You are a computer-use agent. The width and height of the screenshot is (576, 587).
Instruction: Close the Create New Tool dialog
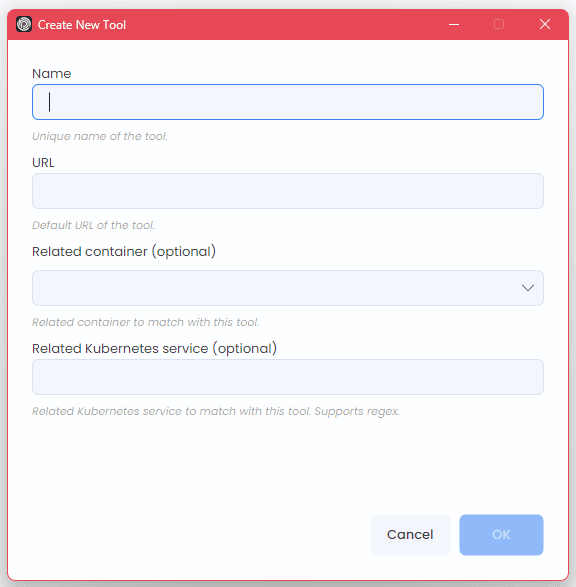(x=545, y=24)
